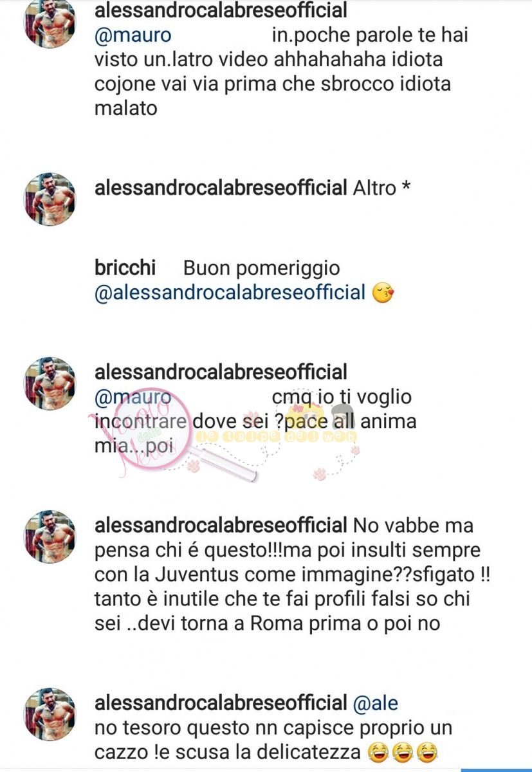Click username alessandrocalabreseofficial in the topmost comment
The width and height of the screenshot is (532, 772).
(221, 10)
